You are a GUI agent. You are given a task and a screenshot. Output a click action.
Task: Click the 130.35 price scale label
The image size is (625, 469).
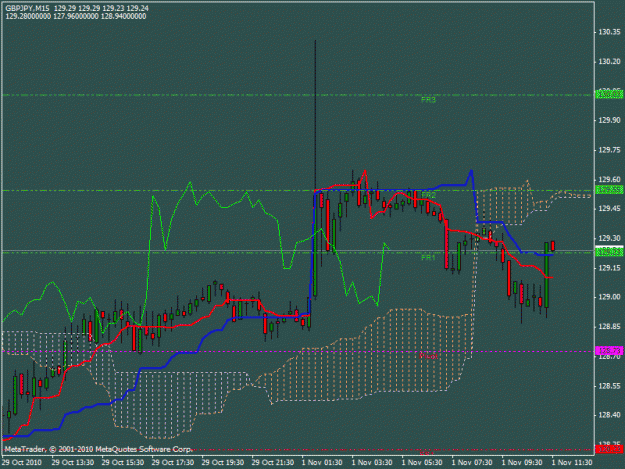[609, 32]
